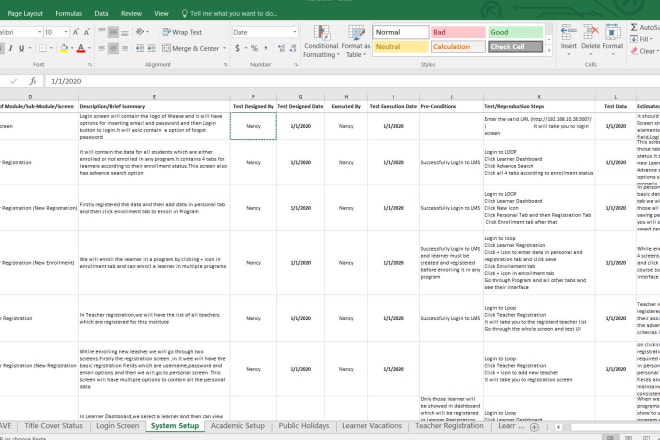Screen dimensions: 660x440
Task: Open Conditional Formatting menu
Action: [321, 41]
